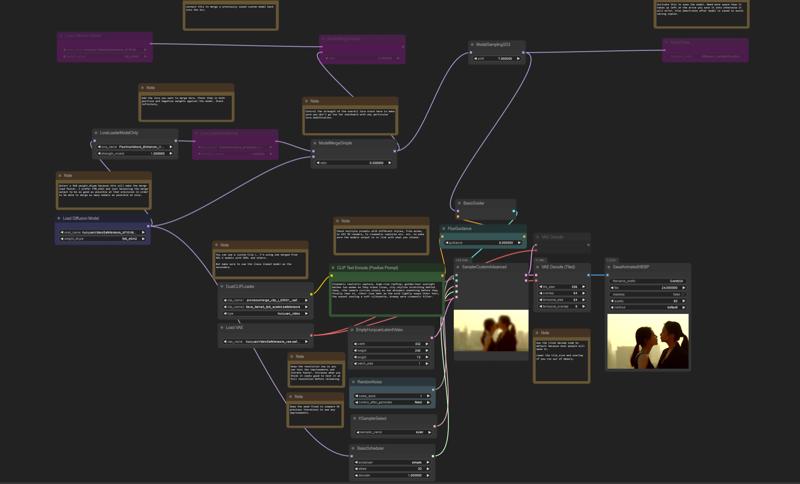The height and width of the screenshot is (484, 800).
Task: Collapse the DualCLIPLoader node using its title dot
Action: [x=221, y=287]
